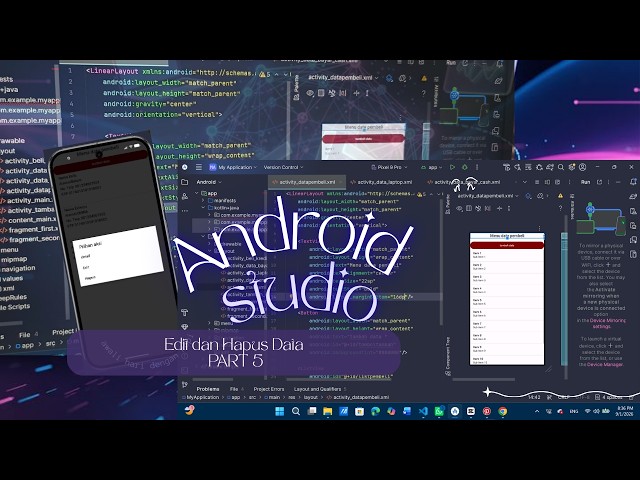The image size is (640, 480).
Task: Click the green Run app button
Action: click(452, 167)
